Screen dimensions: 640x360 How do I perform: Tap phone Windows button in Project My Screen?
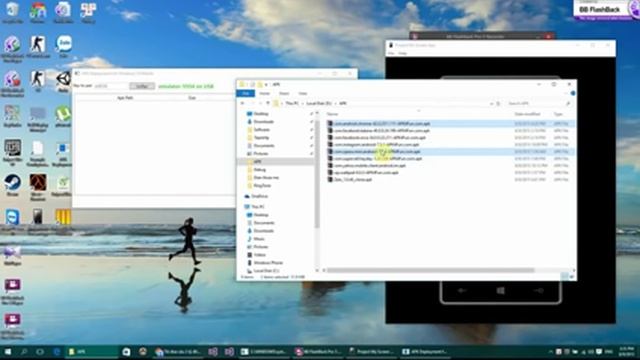coord(500,291)
